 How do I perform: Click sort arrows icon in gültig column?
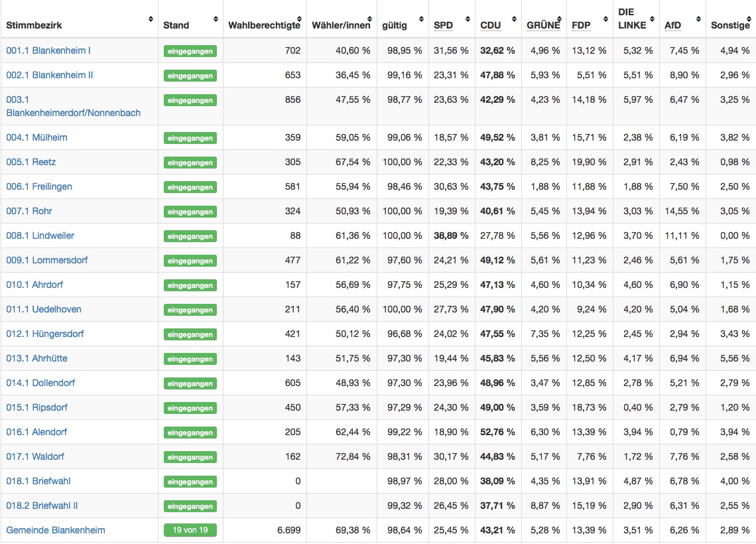(x=422, y=19)
